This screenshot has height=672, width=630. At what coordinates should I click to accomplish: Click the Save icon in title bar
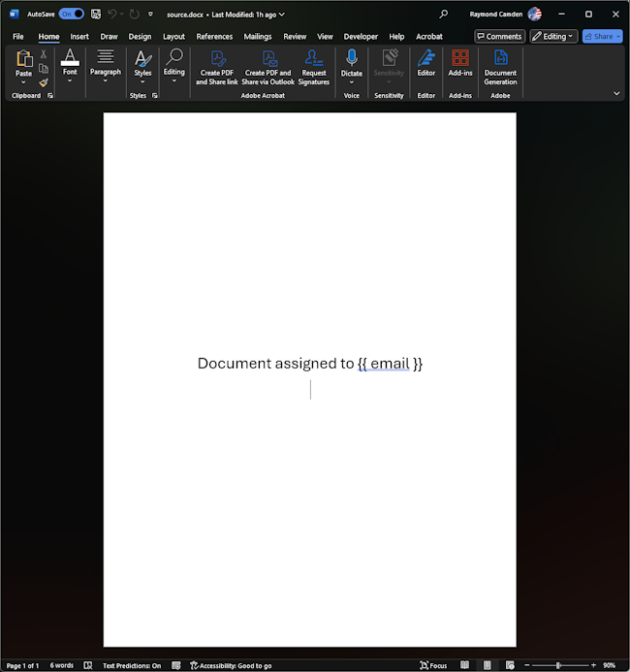95,15
